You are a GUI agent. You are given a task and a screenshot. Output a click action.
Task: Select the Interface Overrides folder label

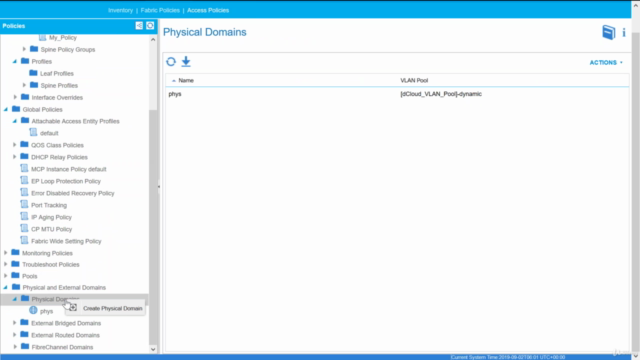(57, 98)
